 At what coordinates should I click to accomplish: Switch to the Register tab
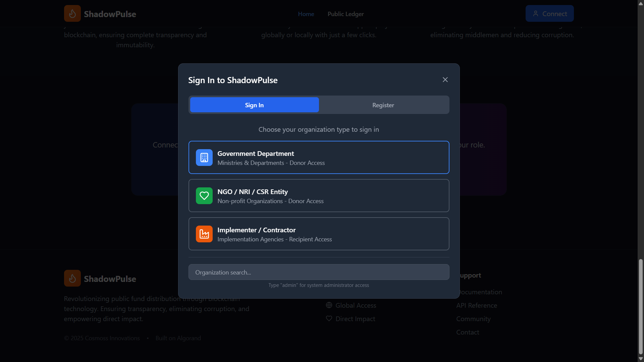(383, 105)
